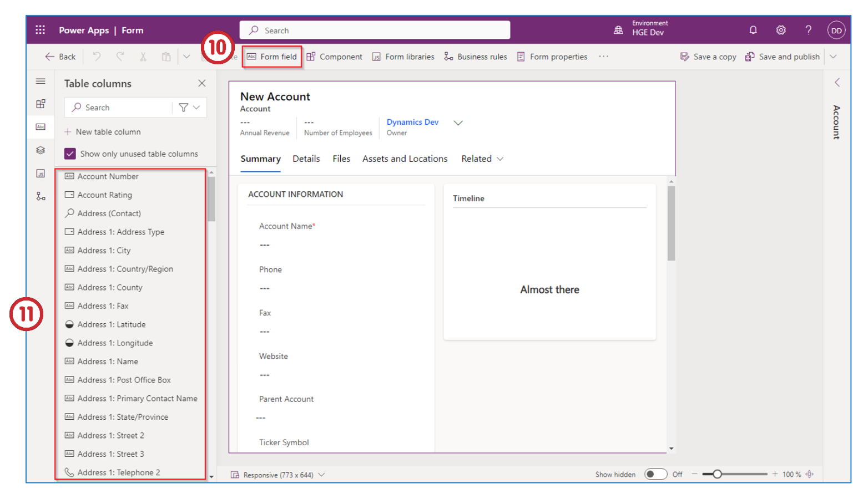Open the filter dropdown in Table columns
Screen dimensions: 868x499
pos(189,108)
